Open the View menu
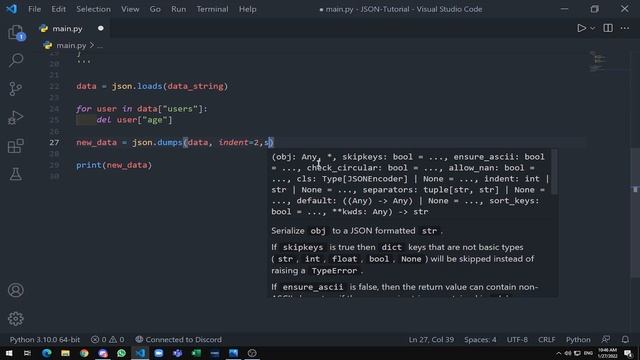This screenshot has height=360, width=640. [130, 9]
